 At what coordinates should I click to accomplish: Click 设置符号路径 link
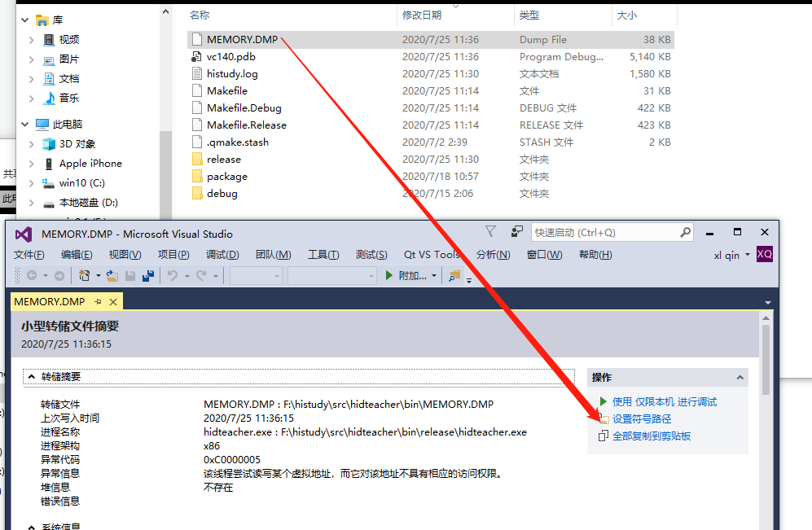(x=642, y=419)
